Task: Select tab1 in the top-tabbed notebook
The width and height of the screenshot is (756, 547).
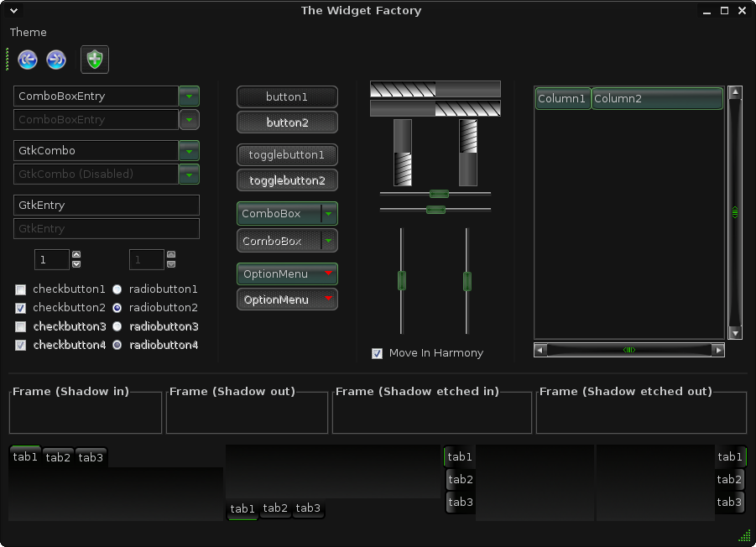Action: coord(25,457)
